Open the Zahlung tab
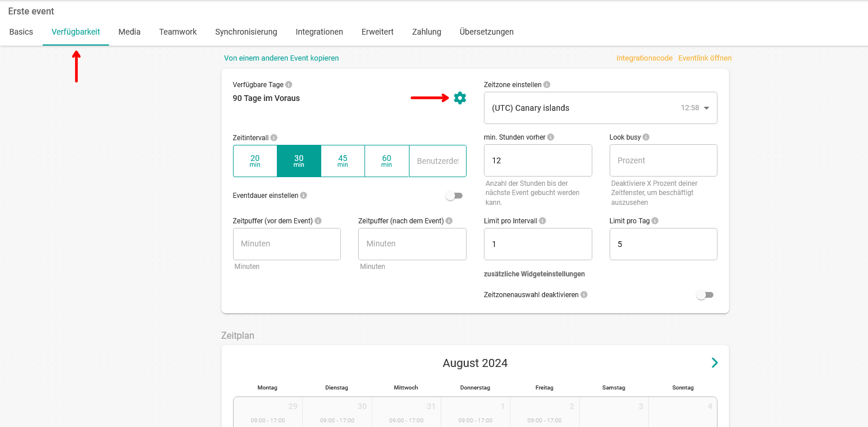Screen dimensions: 868x427 coord(426,32)
